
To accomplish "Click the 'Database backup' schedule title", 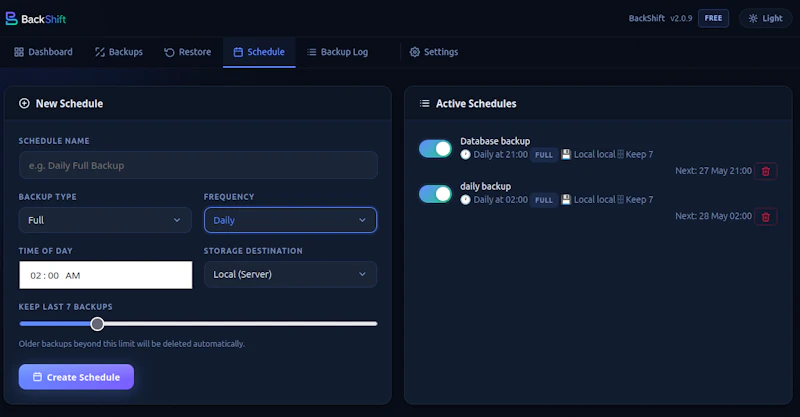I will (x=495, y=141).
